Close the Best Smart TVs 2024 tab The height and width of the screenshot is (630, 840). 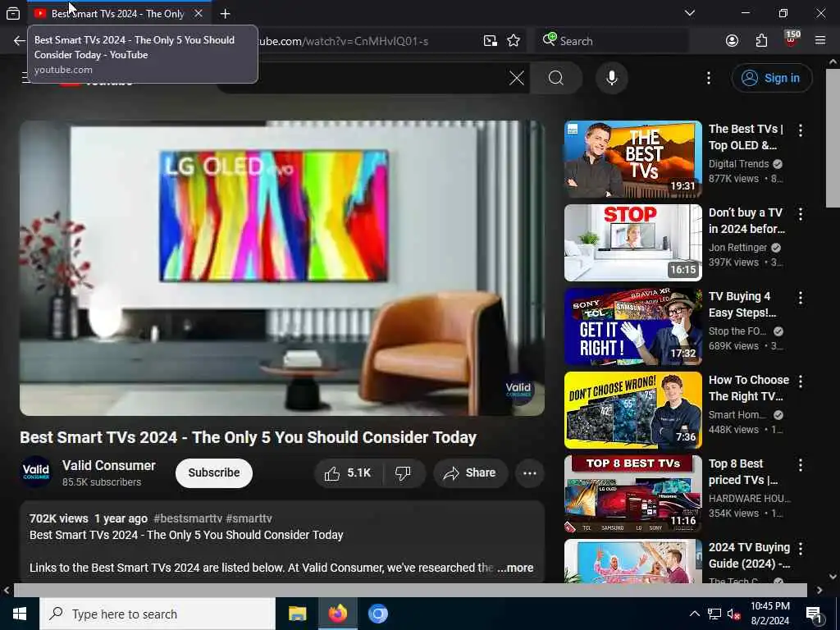pyautogui.click(x=199, y=13)
